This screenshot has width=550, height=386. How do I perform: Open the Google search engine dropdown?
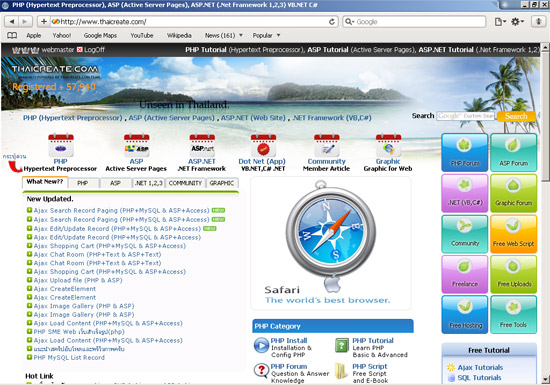click(x=349, y=22)
